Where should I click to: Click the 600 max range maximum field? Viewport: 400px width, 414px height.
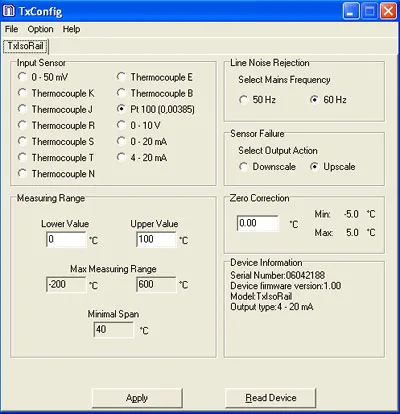156,284
